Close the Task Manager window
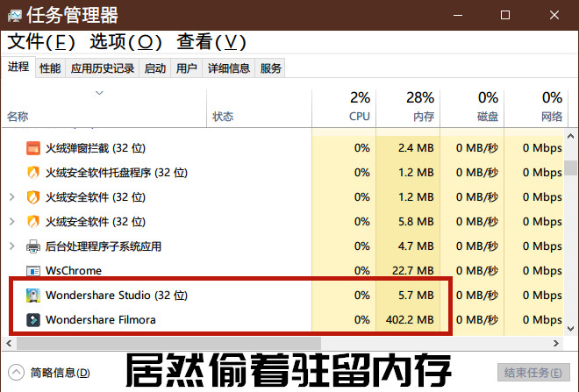Viewport: 579px width, 392px height. tap(554, 15)
